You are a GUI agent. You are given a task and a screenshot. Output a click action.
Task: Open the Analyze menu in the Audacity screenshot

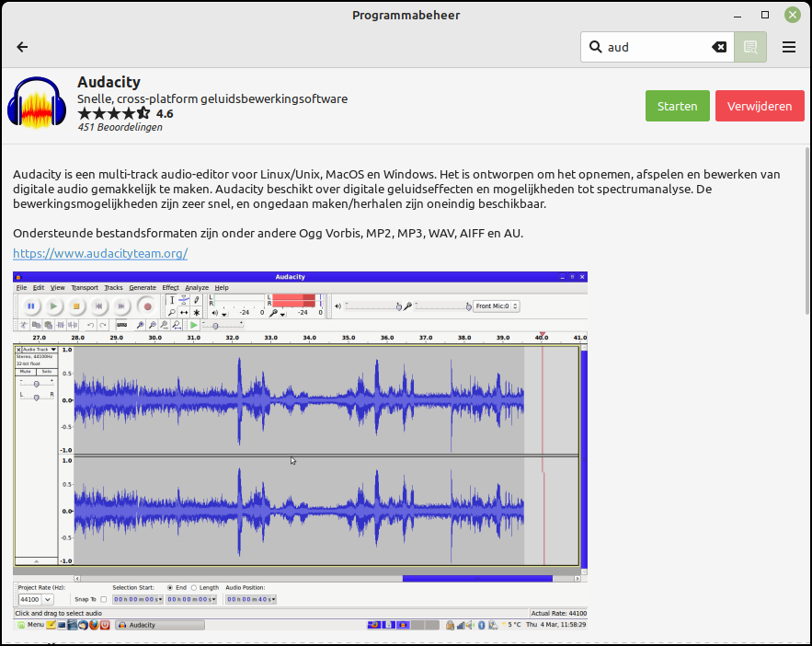(197, 287)
